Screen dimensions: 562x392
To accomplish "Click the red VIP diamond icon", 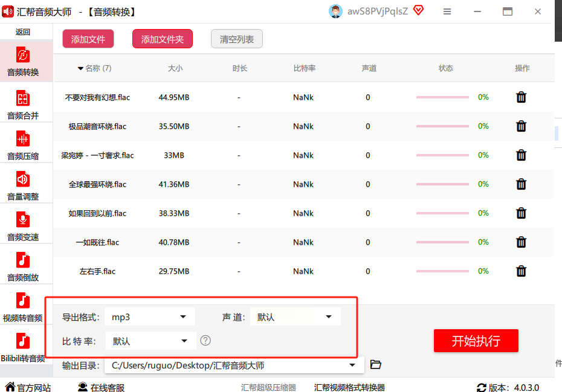I will click(x=418, y=10).
